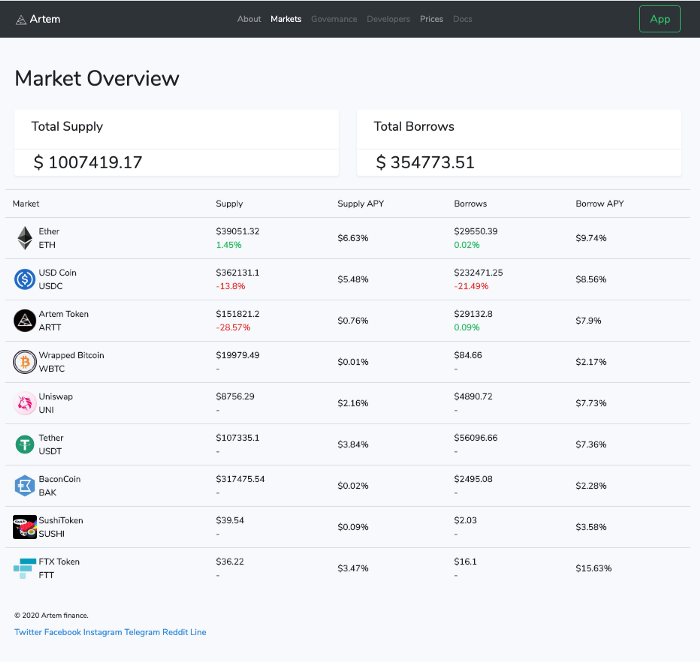Click the Borrow APY column header
The image size is (700, 662).
tap(600, 204)
